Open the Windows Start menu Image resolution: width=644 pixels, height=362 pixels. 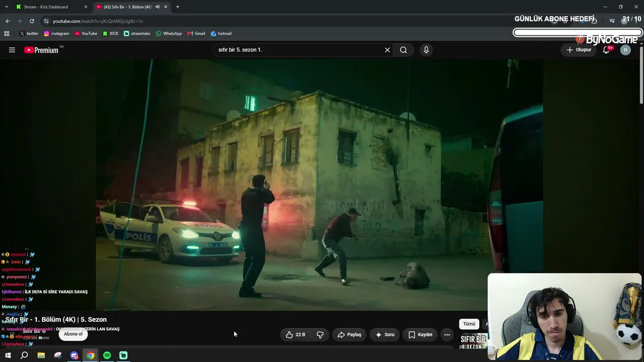point(8,355)
